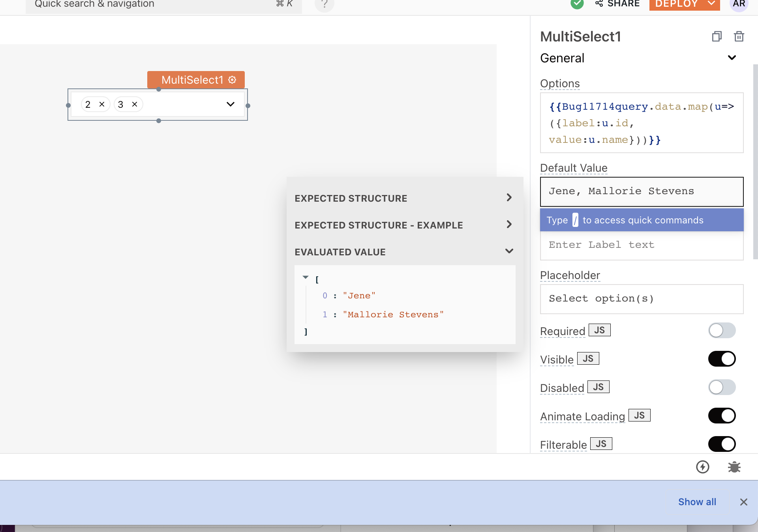Image resolution: width=758 pixels, height=532 pixels.
Task: Collapse the General section chevron
Action: [732, 58]
